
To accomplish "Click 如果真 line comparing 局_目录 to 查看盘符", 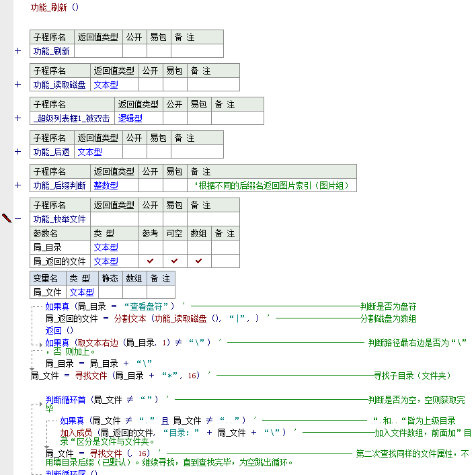I will tap(110, 306).
